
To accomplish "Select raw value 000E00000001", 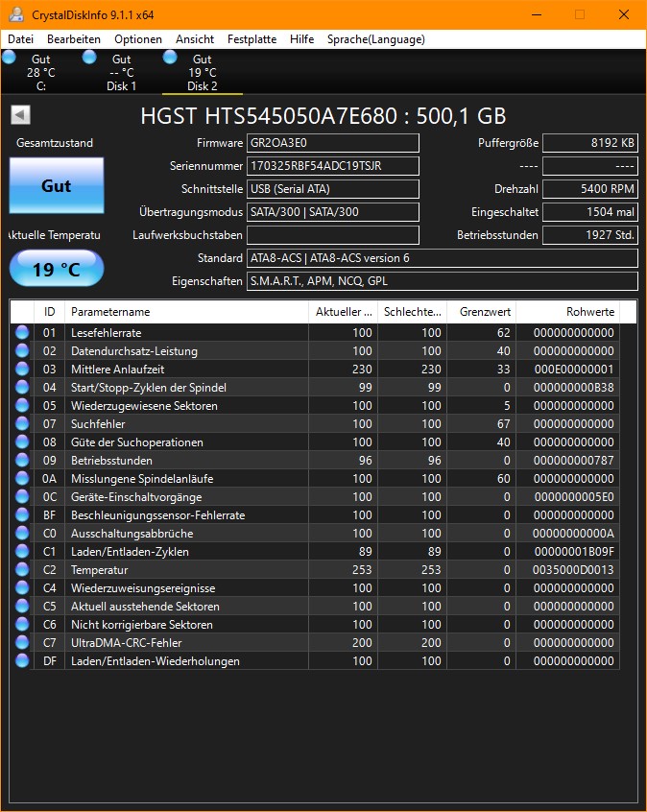I will (x=574, y=370).
